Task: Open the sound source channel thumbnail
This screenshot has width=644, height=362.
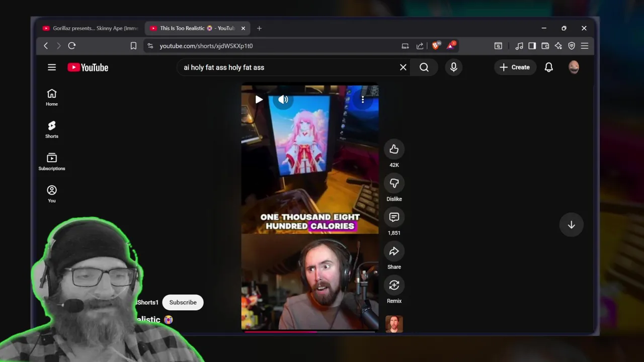Action: click(394, 324)
